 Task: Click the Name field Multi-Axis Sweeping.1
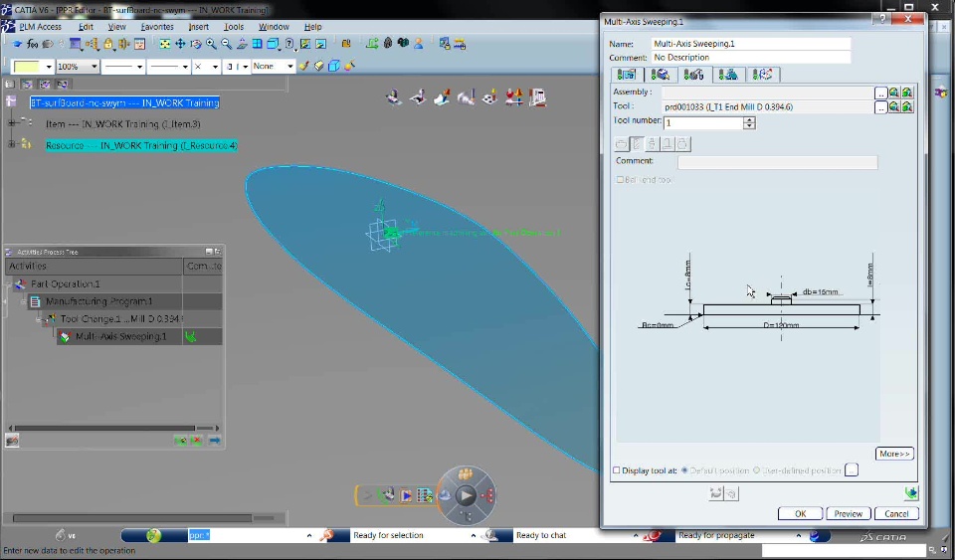[x=751, y=44]
